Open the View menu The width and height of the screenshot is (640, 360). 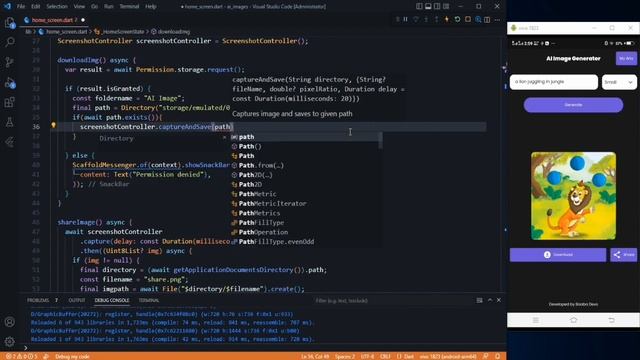[x=79, y=7]
